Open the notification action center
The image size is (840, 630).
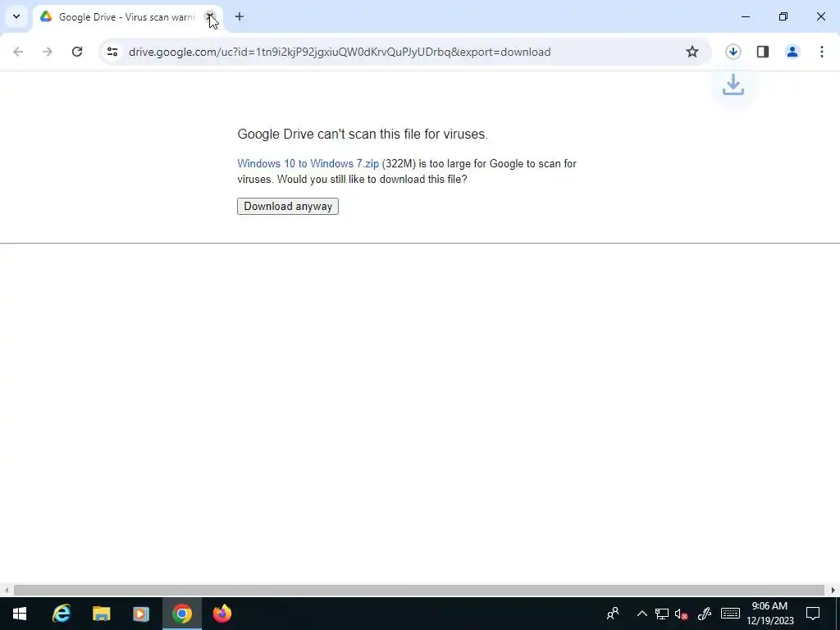[x=813, y=614]
